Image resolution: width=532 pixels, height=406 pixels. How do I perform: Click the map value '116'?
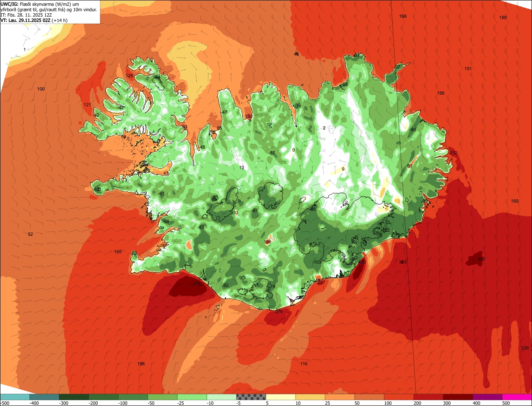point(304,364)
